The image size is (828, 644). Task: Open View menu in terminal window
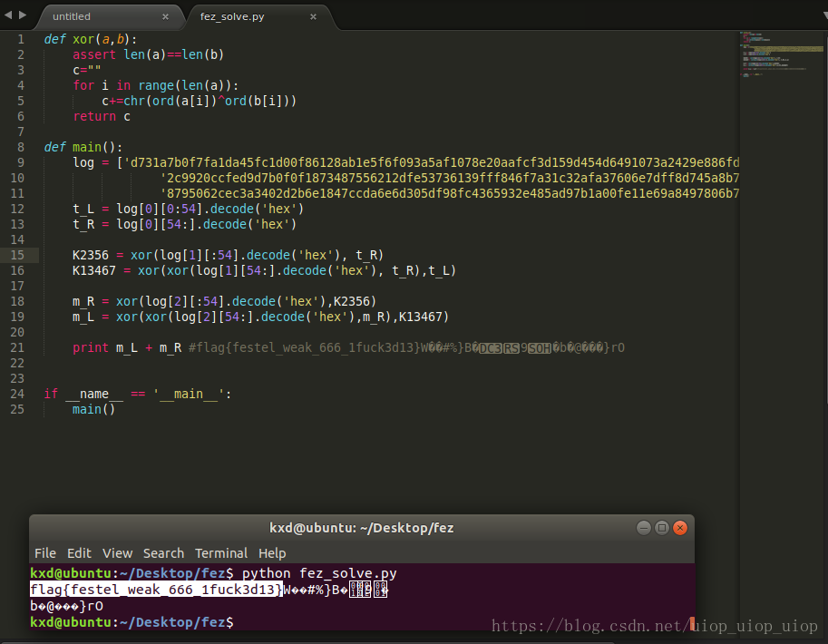[x=117, y=553]
